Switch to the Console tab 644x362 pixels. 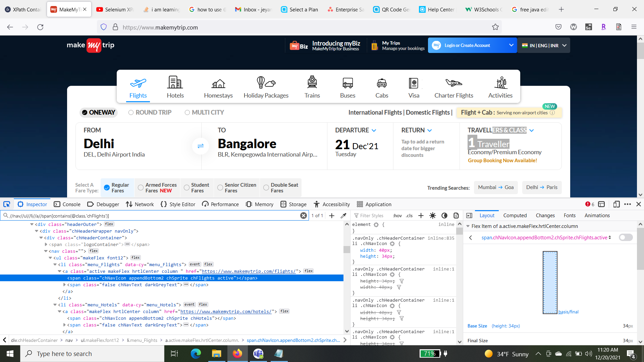67,204
